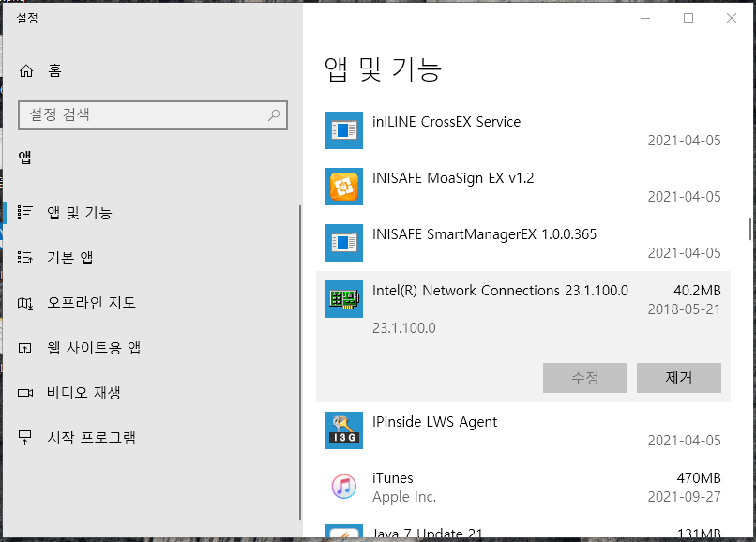Click the 제거 (Uninstall) button
This screenshot has height=542, width=756.
click(x=679, y=378)
